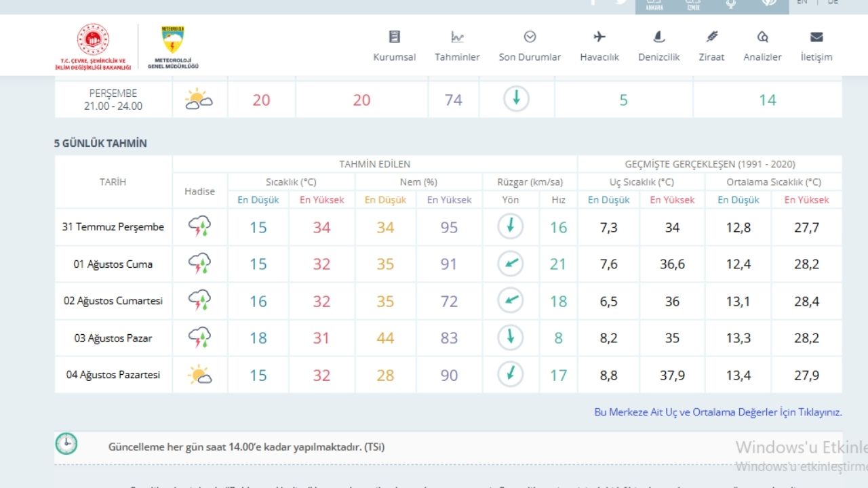Viewport: 868px width, 488px height.
Task: Open the Son Durumlar menu
Action: [x=530, y=46]
